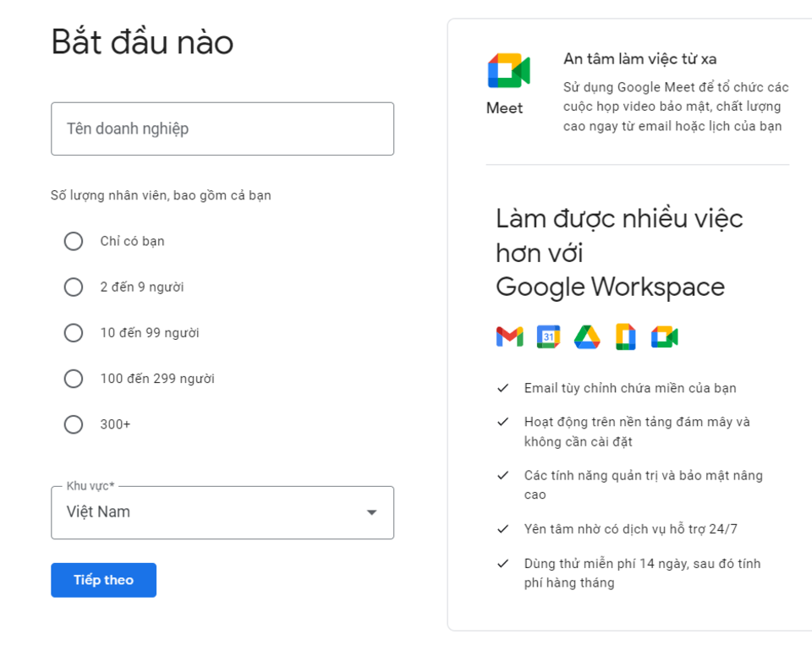Click the checkmark beside 24/7 support line
Screen dimensions: 812x645
(503, 529)
